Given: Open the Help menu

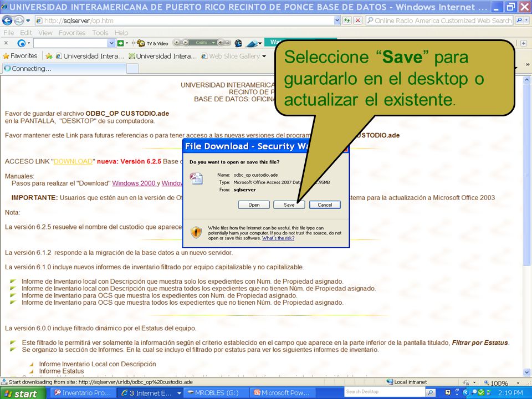Looking at the screenshot, I should point(121,33).
